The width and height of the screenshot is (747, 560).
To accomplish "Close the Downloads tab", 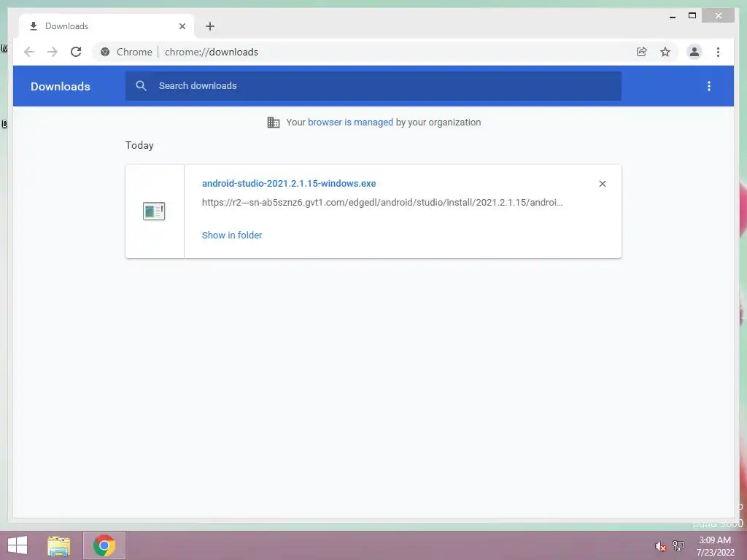I will [182, 26].
